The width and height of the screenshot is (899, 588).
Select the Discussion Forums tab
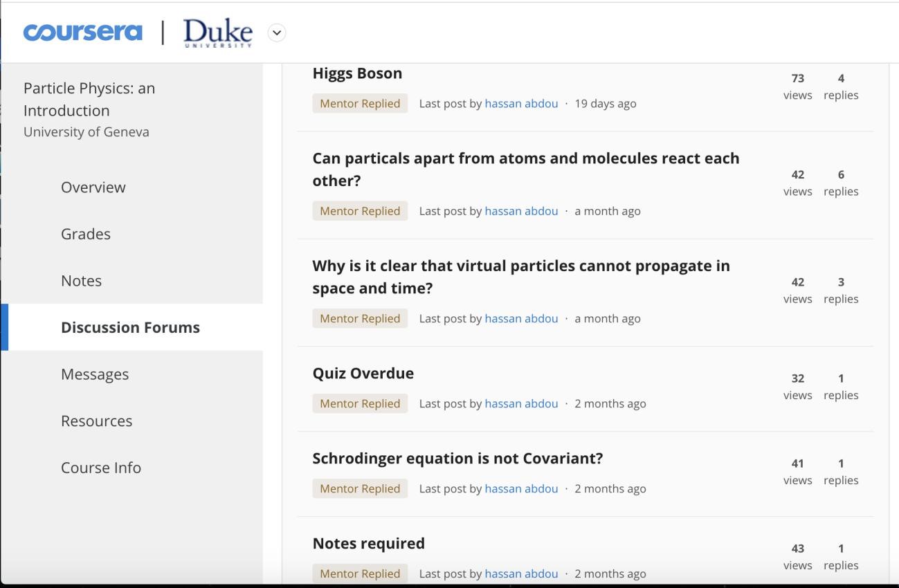point(130,327)
